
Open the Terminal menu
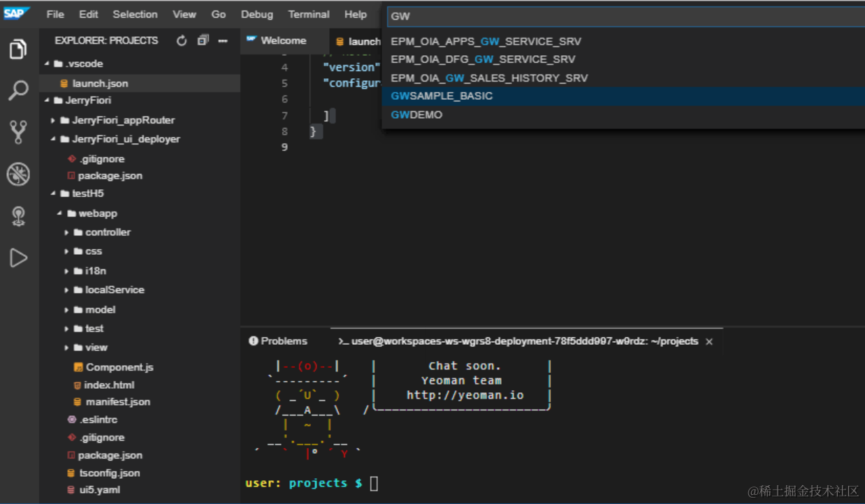click(x=308, y=14)
